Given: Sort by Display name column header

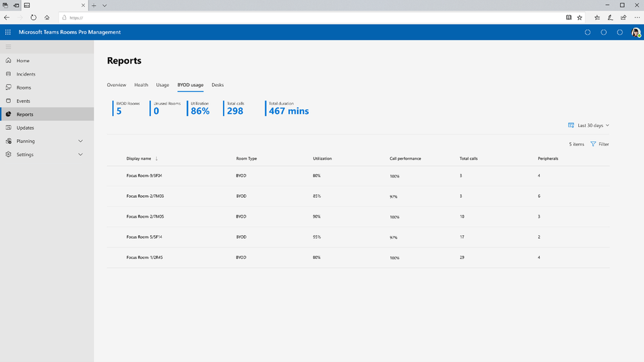Looking at the screenshot, I should [x=139, y=158].
